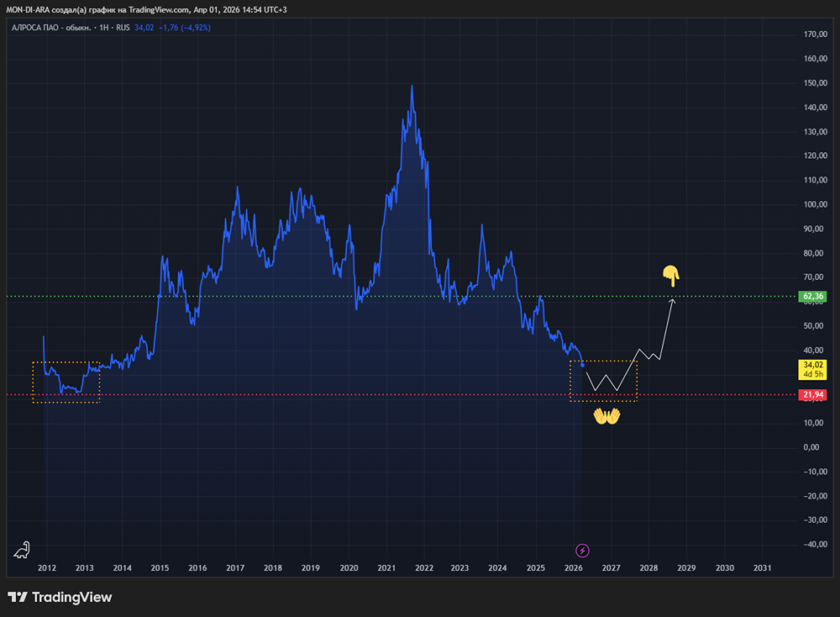Click the 100,00 price axis label
Viewport: 840px width, 617px height.
pyautogui.click(x=816, y=205)
